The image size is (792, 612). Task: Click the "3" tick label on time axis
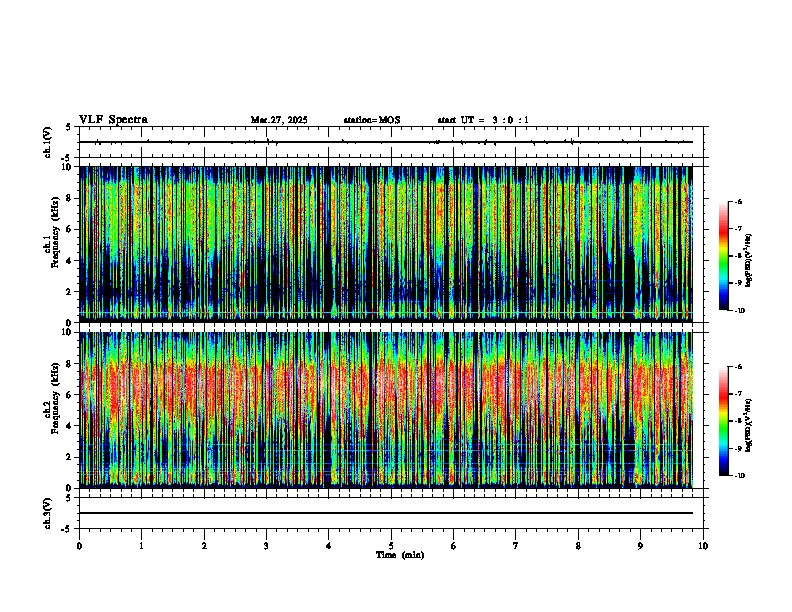[266, 546]
